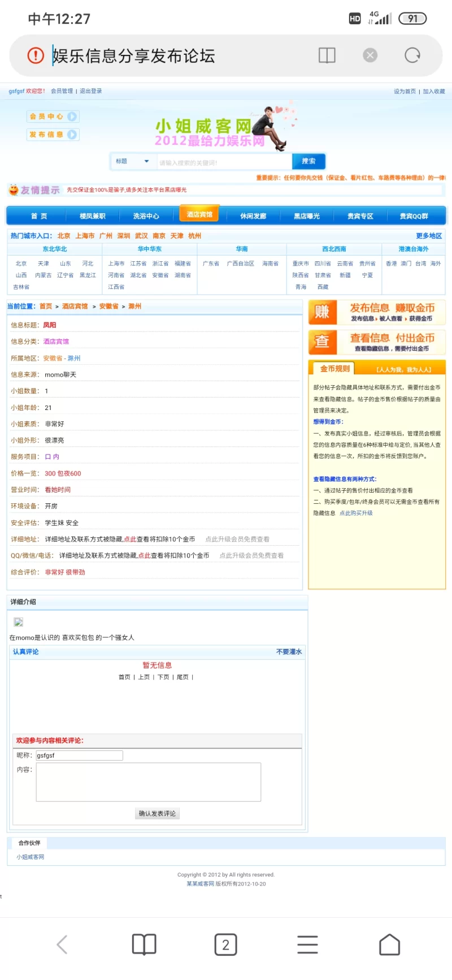
Task: Submit with the 确认发表评论 button
Action: point(157,814)
